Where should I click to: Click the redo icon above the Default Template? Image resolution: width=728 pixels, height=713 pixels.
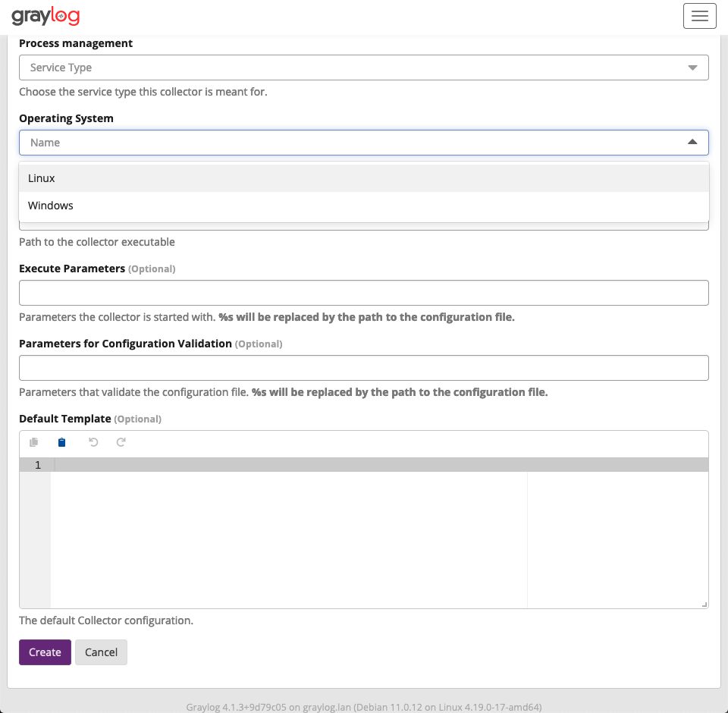point(121,442)
